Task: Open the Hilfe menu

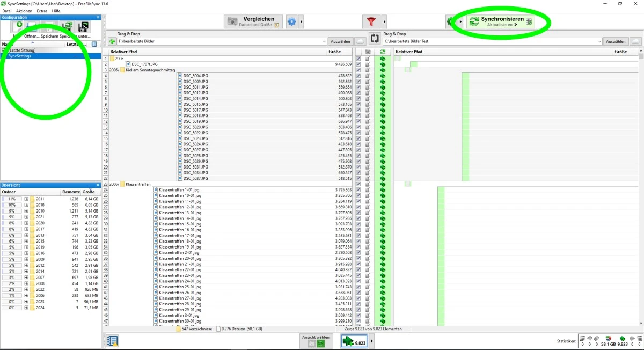Action: pyautogui.click(x=56, y=11)
